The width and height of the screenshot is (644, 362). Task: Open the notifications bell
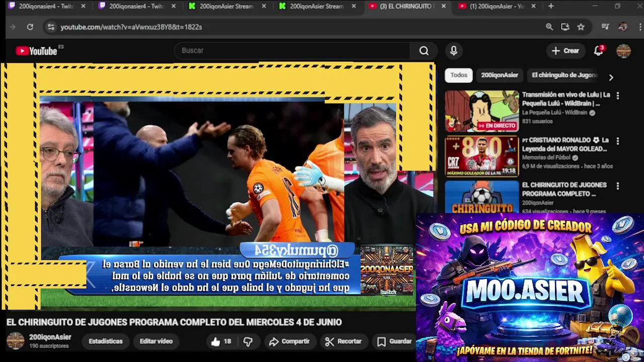tap(598, 51)
